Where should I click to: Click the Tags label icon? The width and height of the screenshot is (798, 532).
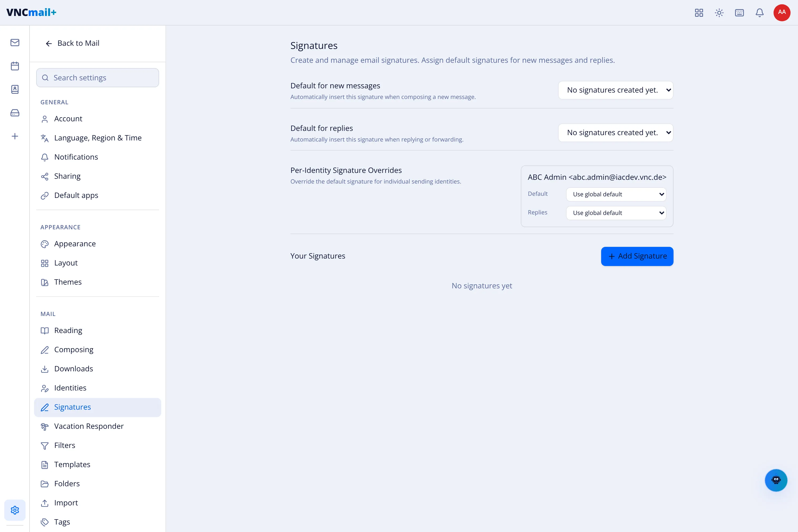point(44,522)
